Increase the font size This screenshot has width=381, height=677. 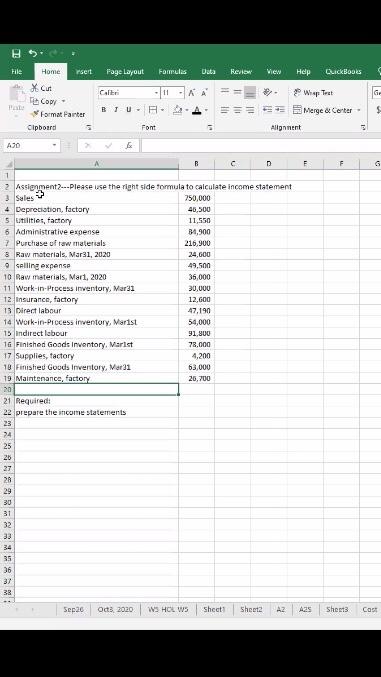pos(192,92)
